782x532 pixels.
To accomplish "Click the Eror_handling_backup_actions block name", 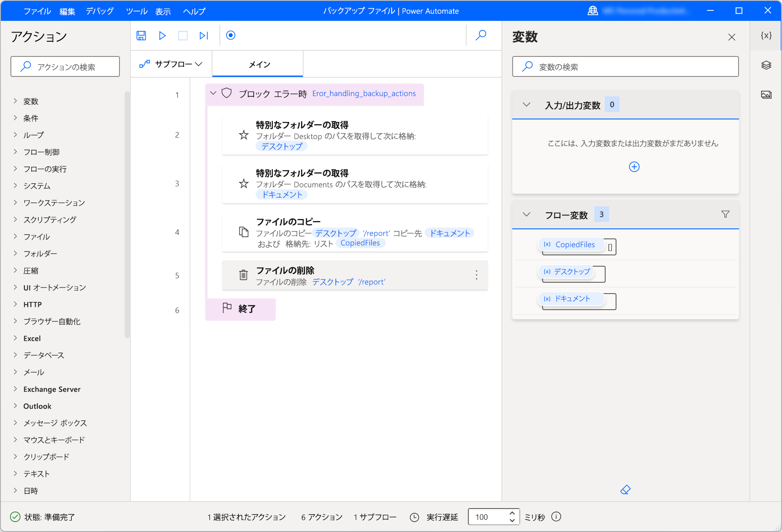I will pyautogui.click(x=364, y=93).
